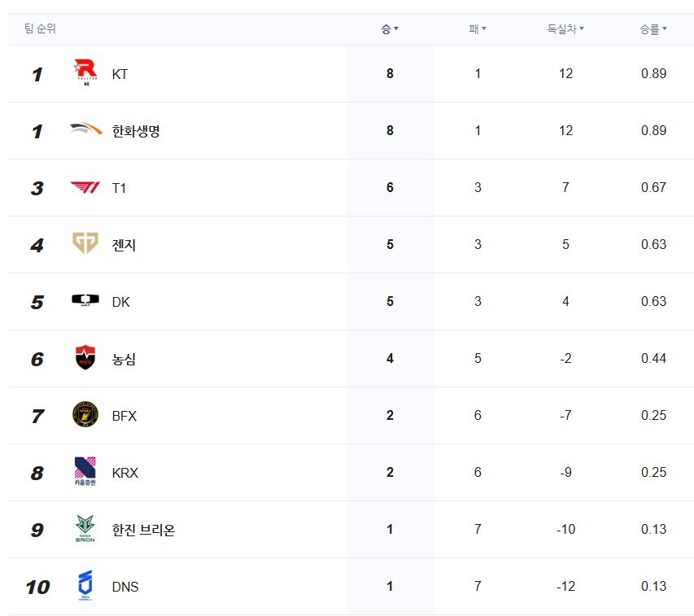Click the KT Rolster team logo
694x616 pixels.
(85, 72)
